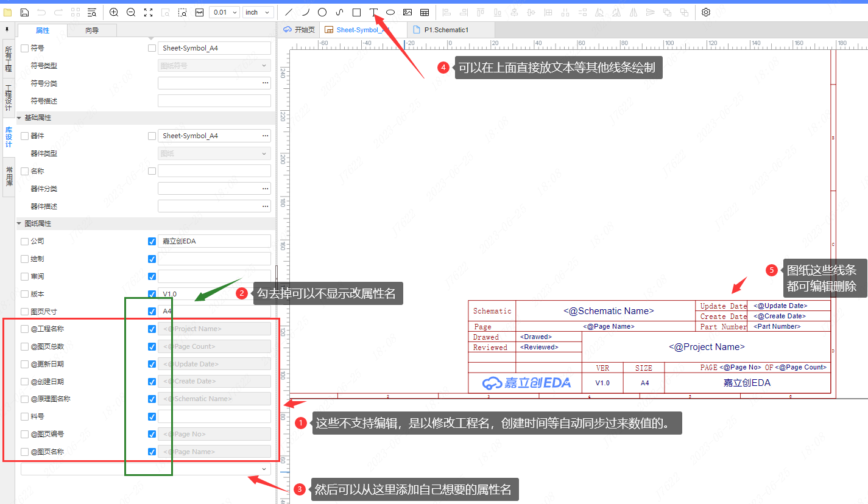The height and width of the screenshot is (504, 868).
Task: Uncheck the blue checkbox for 料号
Action: 152,417
